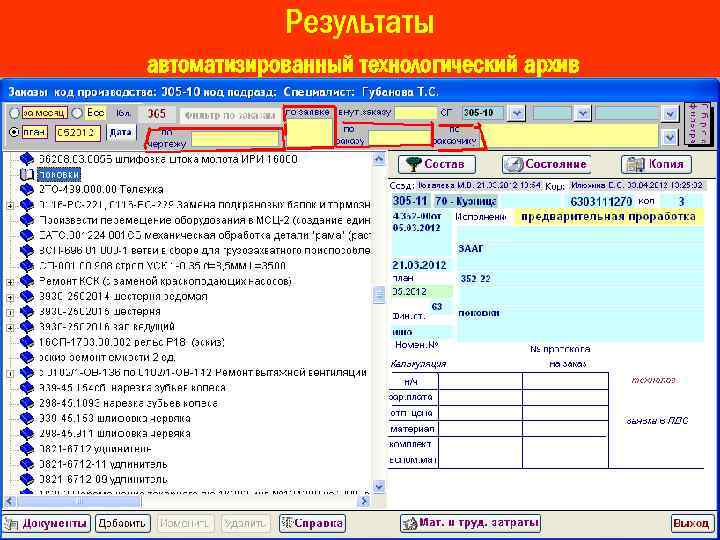The height and width of the screenshot is (540, 720).
Task: Click book icon of 'шлифовка штока молота' row
Action: (27, 159)
